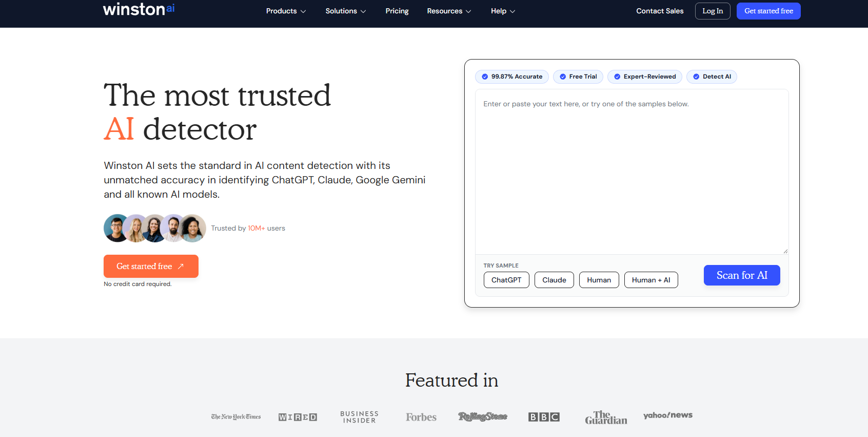Click the WIRED logo
The height and width of the screenshot is (437, 868).
tap(298, 417)
